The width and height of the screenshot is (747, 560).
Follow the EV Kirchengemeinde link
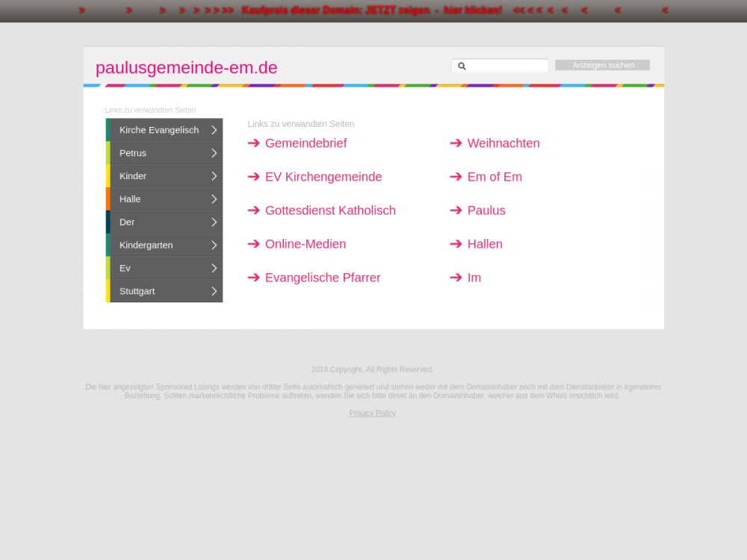pyautogui.click(x=323, y=177)
